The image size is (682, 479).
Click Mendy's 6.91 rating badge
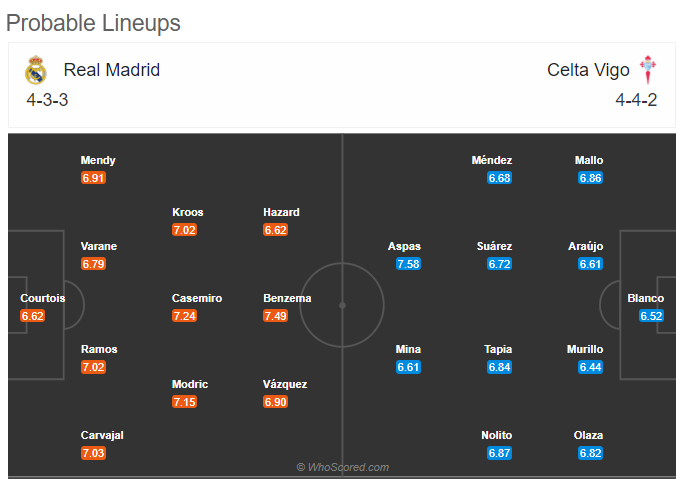pyautogui.click(x=93, y=178)
